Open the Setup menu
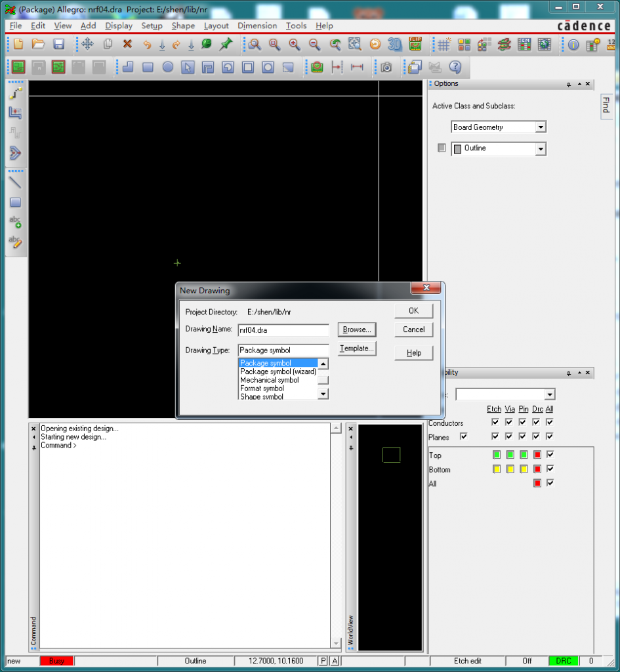 click(x=152, y=26)
